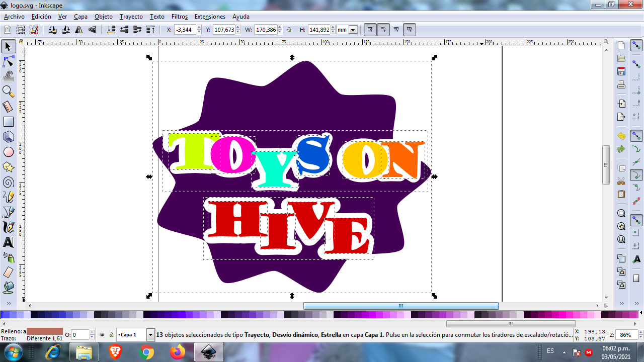Select the Star and polygon tool
The image size is (644, 362).
(8, 167)
